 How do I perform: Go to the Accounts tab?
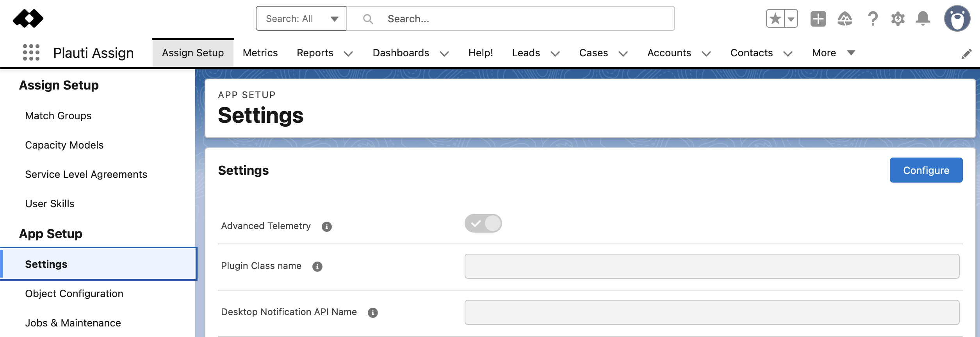click(x=669, y=53)
